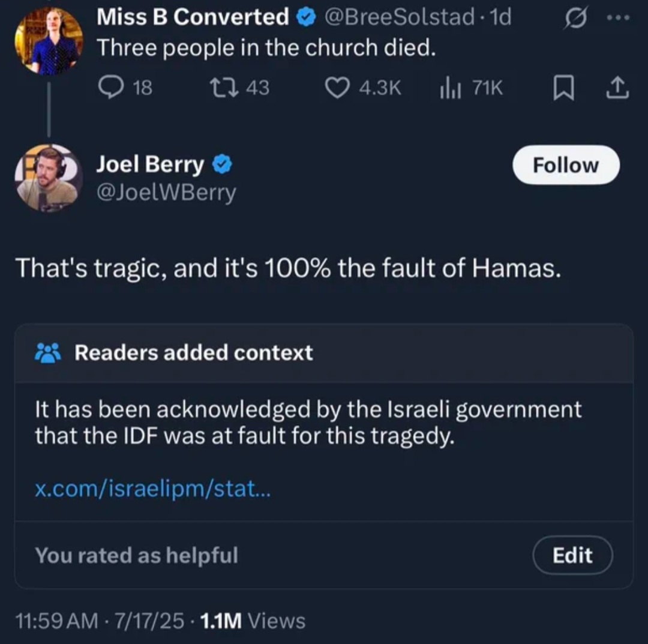Click the 1.1M Views count
This screenshot has width=648, height=644.
pyautogui.click(x=253, y=621)
